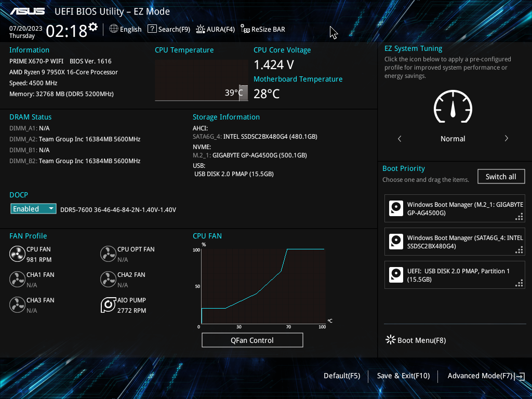This screenshot has height=399, width=532.
Task: Click disk icon of USB DISK boot entry
Action: coord(396,275)
